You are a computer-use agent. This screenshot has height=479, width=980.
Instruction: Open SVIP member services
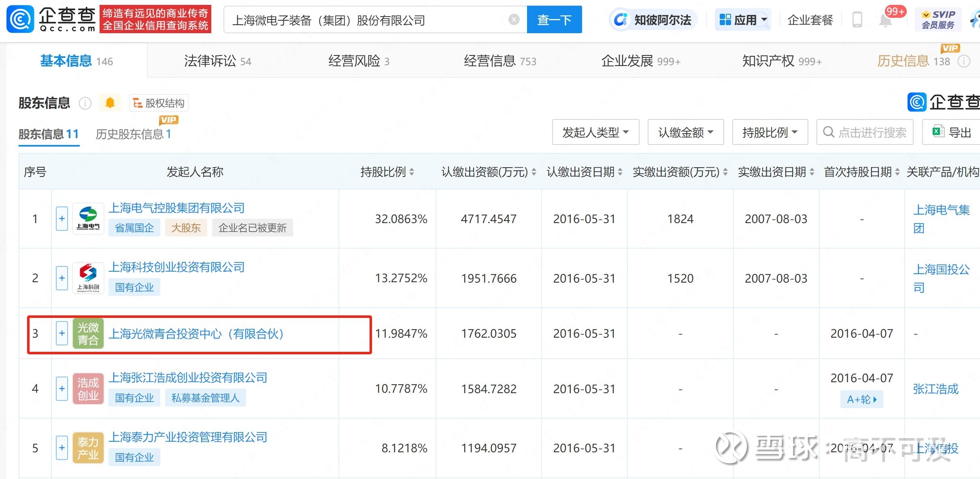(x=938, y=19)
